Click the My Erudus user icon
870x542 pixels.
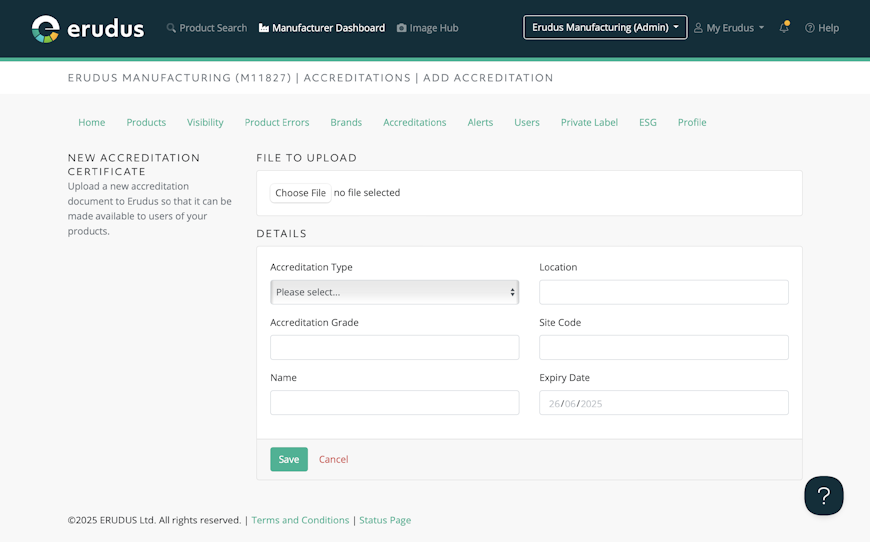(699, 28)
